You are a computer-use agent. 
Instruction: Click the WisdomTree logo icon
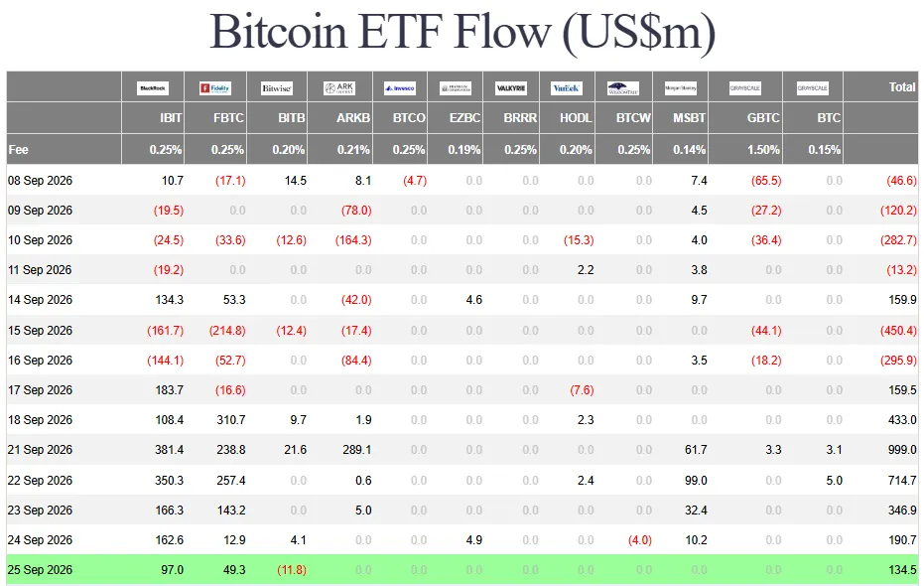click(623, 88)
